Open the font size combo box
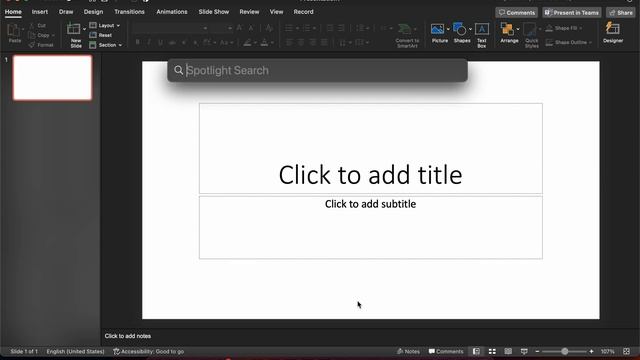The image size is (640, 360). (x=222, y=28)
